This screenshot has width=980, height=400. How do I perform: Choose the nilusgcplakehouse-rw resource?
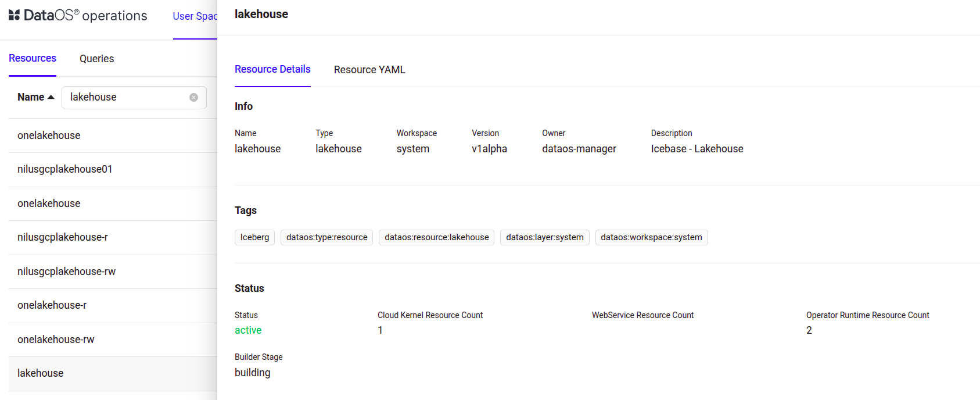[x=66, y=272]
